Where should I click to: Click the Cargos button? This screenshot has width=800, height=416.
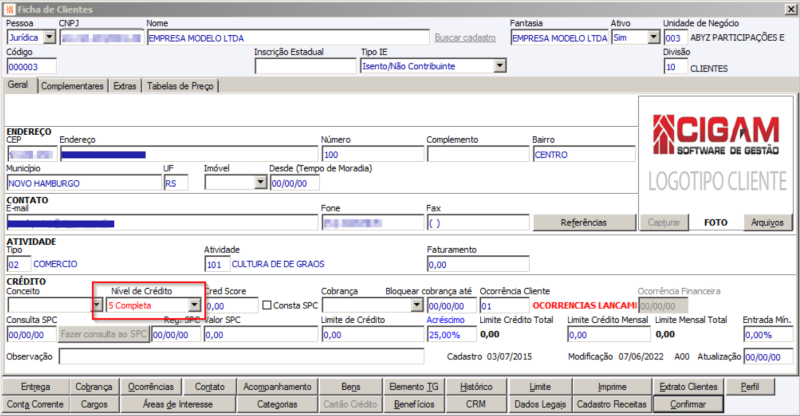pos(94,404)
